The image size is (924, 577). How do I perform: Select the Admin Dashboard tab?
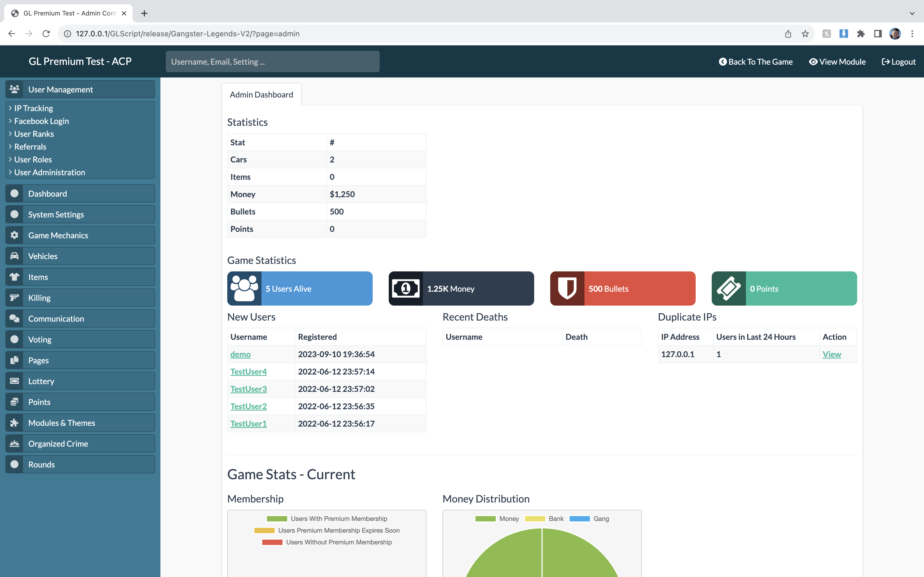click(x=261, y=95)
